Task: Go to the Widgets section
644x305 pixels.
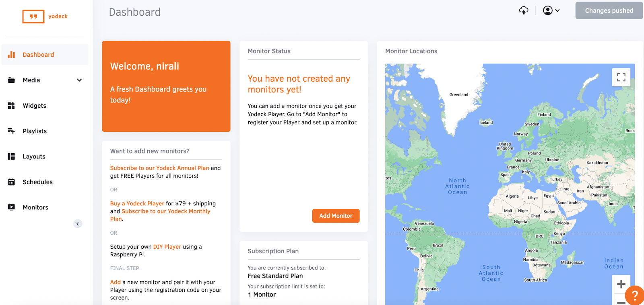Action: pyautogui.click(x=45, y=106)
